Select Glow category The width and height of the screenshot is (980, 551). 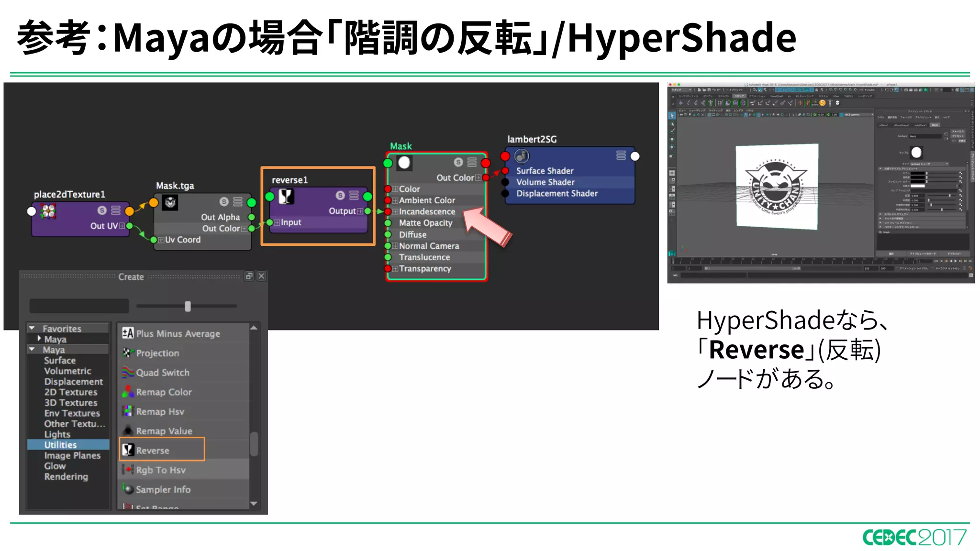point(55,466)
